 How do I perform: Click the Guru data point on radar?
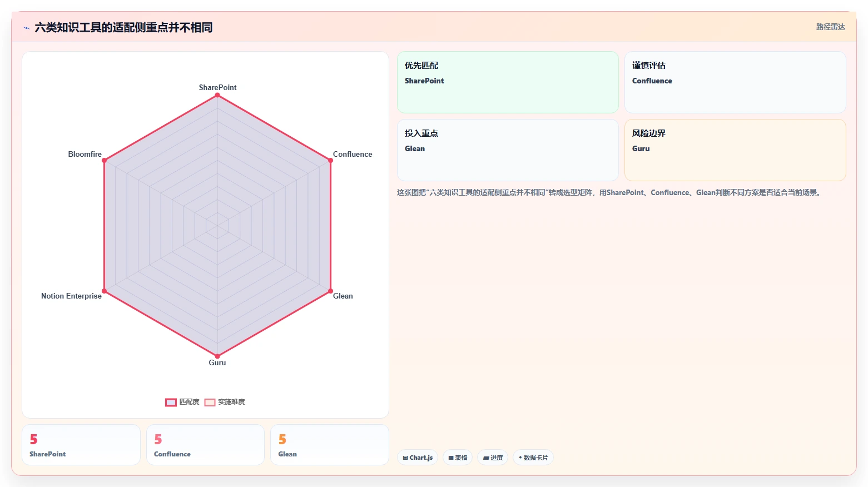[x=217, y=356]
